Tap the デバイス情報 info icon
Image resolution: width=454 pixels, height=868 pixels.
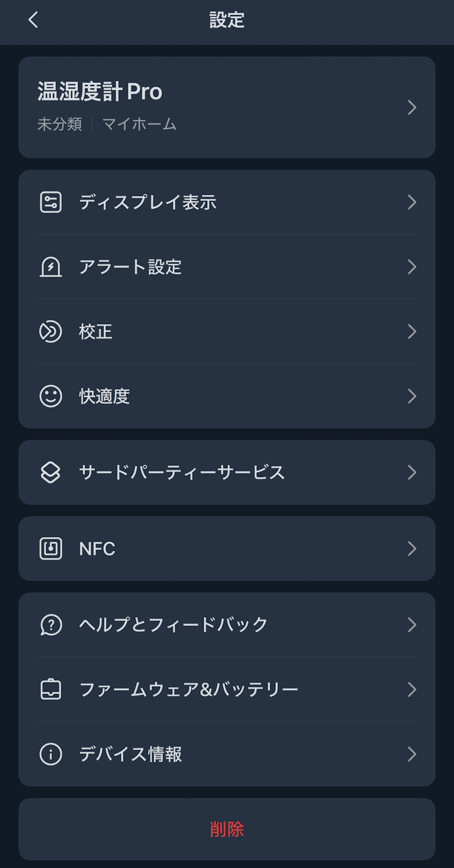(51, 754)
